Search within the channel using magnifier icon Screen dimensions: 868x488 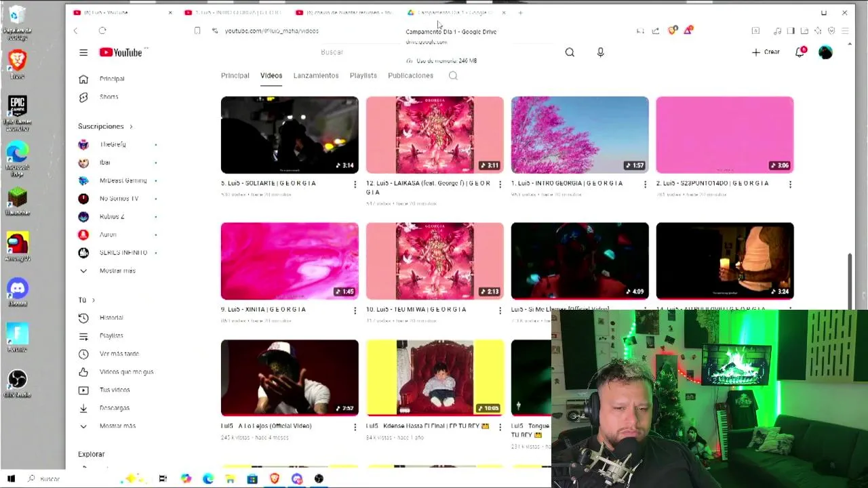click(453, 76)
